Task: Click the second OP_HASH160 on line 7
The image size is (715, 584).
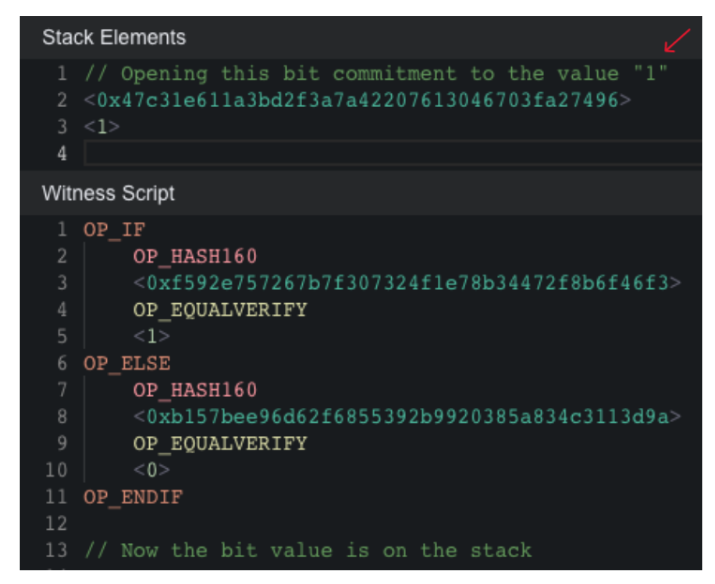Action: (x=195, y=390)
